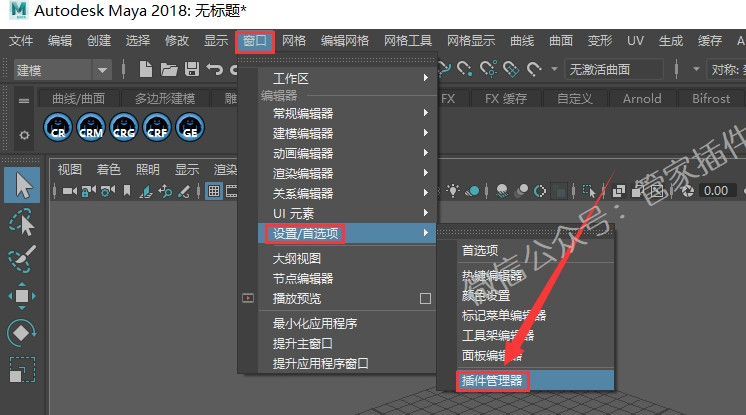Switch to the 多边形建模 shelf tab
The height and width of the screenshot is (415, 746).
(x=165, y=99)
